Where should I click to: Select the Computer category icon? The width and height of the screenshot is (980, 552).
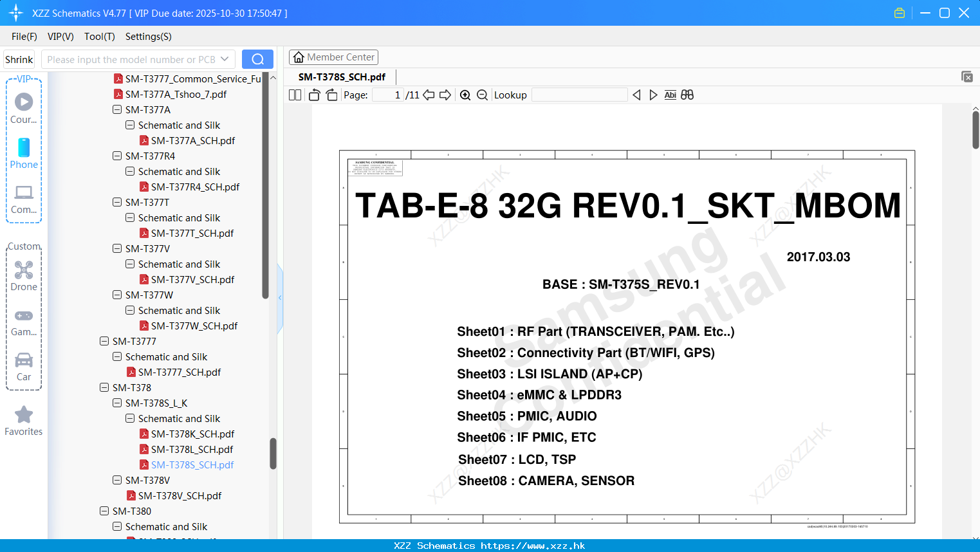[x=24, y=192]
